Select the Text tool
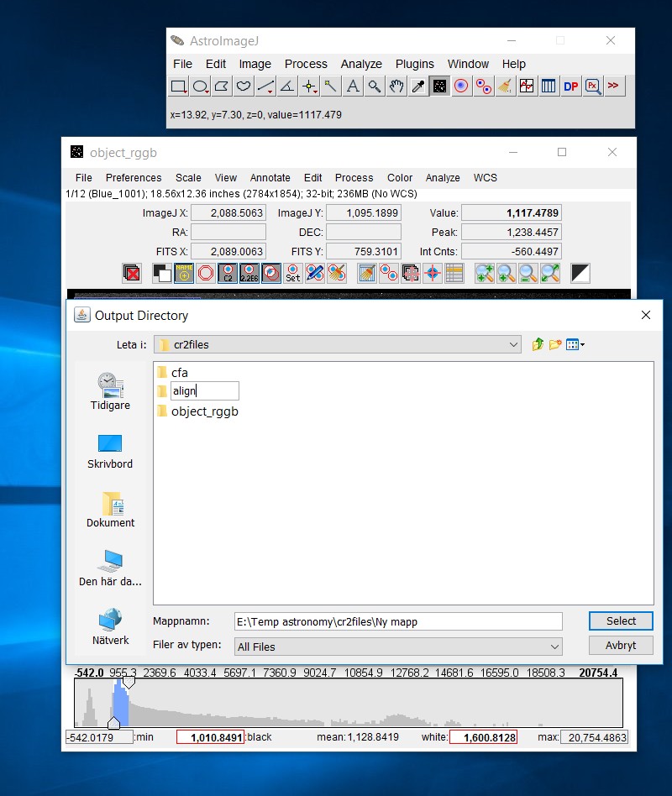This screenshot has width=672, height=796. click(353, 86)
